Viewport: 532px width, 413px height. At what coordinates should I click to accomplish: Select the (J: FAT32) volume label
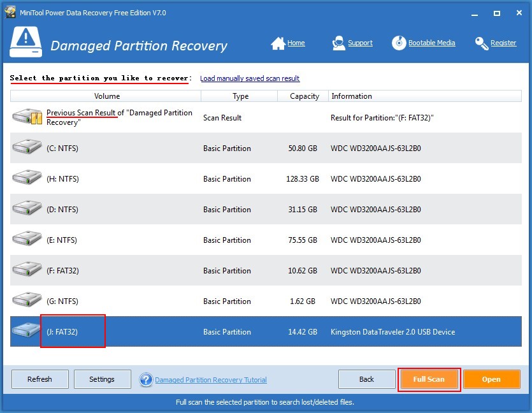62,331
